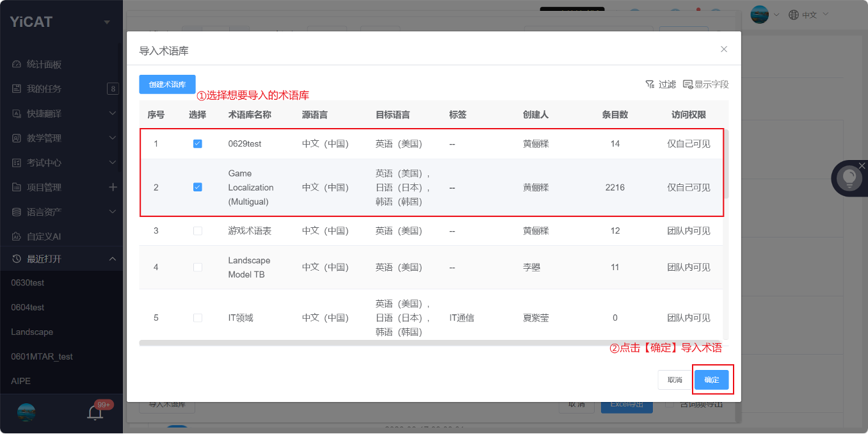
Task: Open the top-right user avatar menu
Action: [760, 14]
